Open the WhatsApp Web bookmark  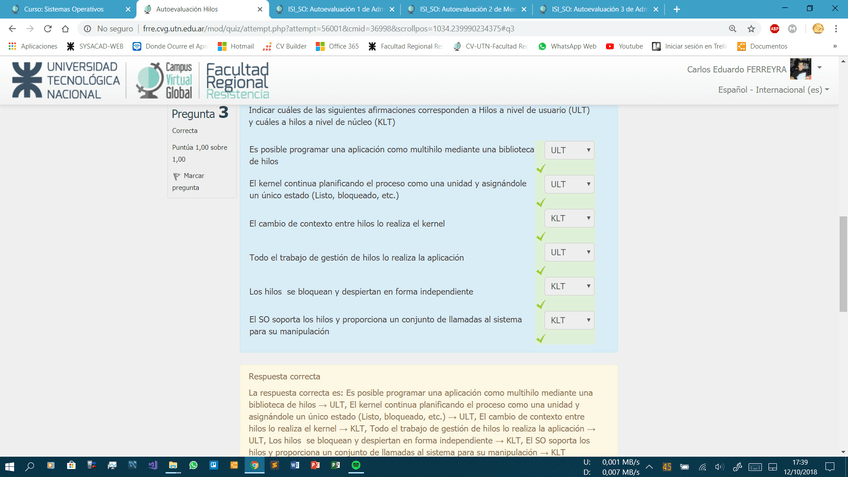coord(567,47)
